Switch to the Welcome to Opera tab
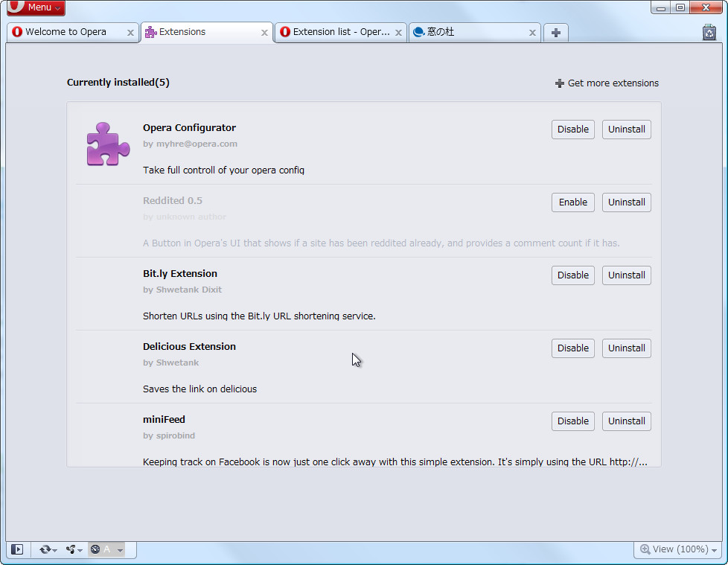 click(x=72, y=32)
